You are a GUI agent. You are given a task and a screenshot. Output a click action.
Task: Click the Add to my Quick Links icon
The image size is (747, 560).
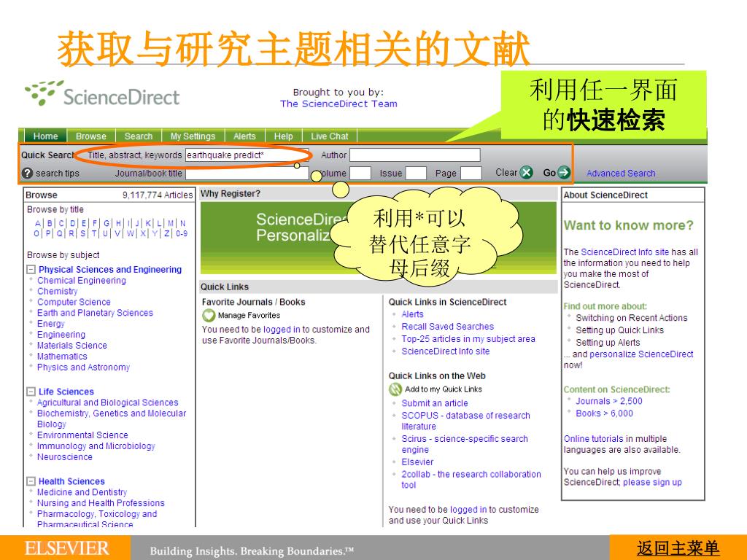click(395, 389)
